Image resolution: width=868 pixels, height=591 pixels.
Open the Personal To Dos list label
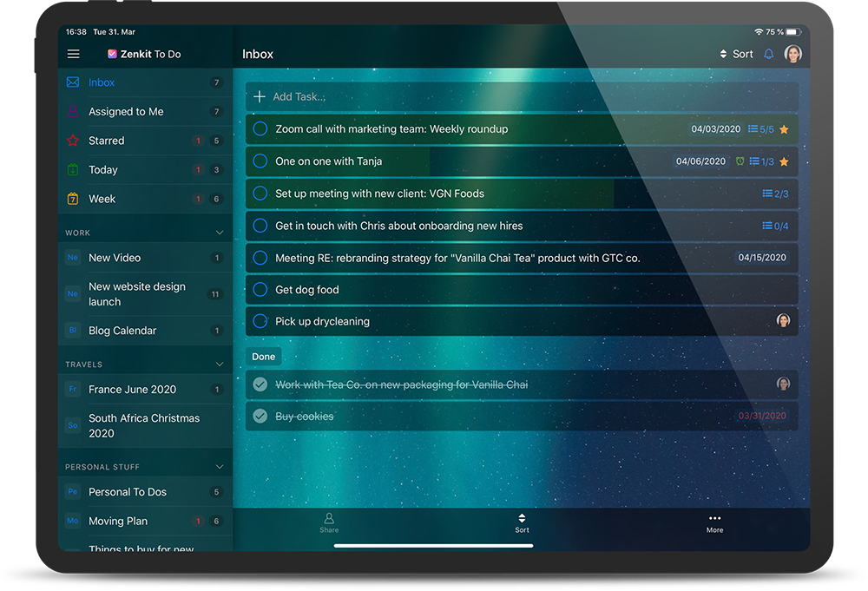[x=128, y=492]
